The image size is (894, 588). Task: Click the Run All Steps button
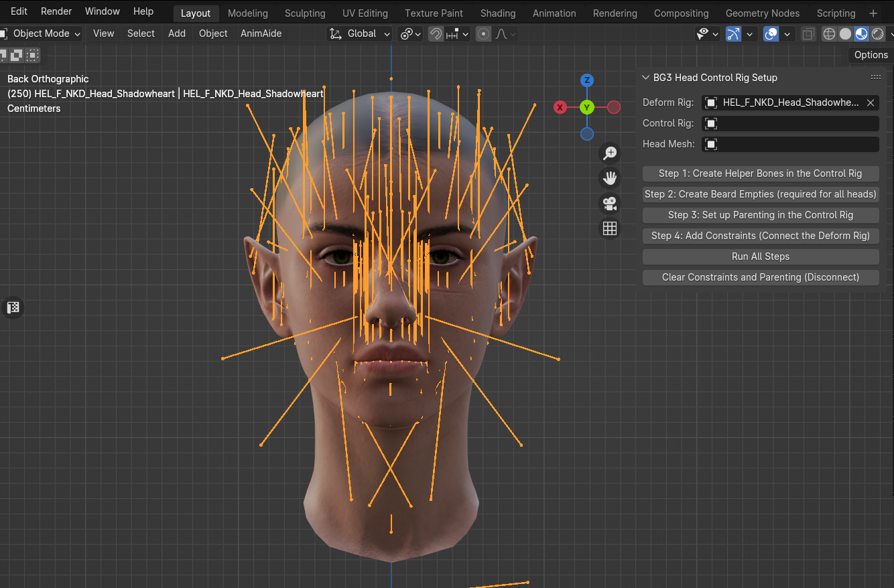(761, 256)
